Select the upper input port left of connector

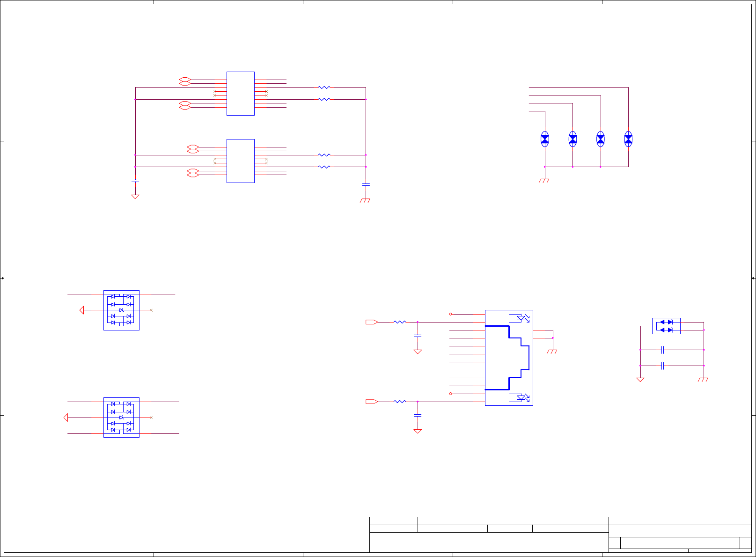pyautogui.click(x=372, y=322)
